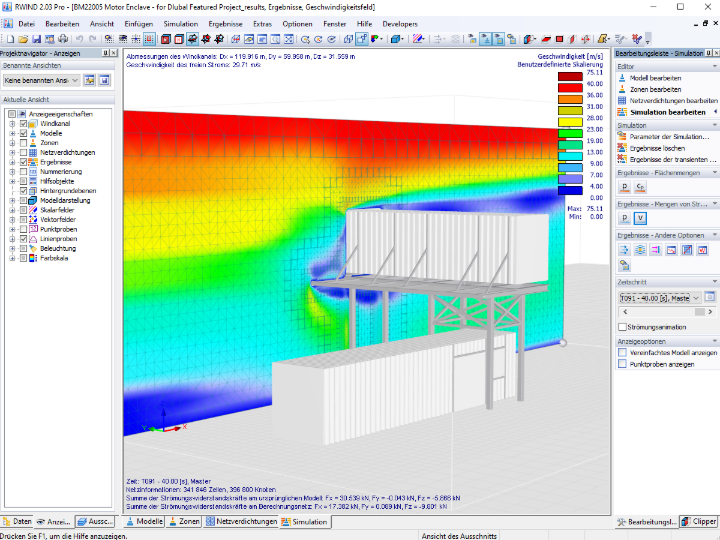This screenshot has width=720, height=540.
Task: Click the save named view icon
Action: click(x=105, y=80)
